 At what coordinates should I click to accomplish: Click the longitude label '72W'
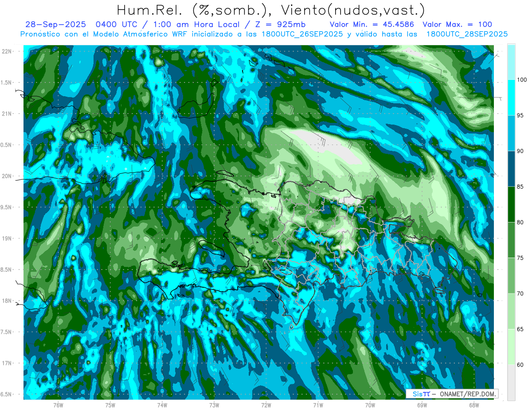tap(266, 405)
